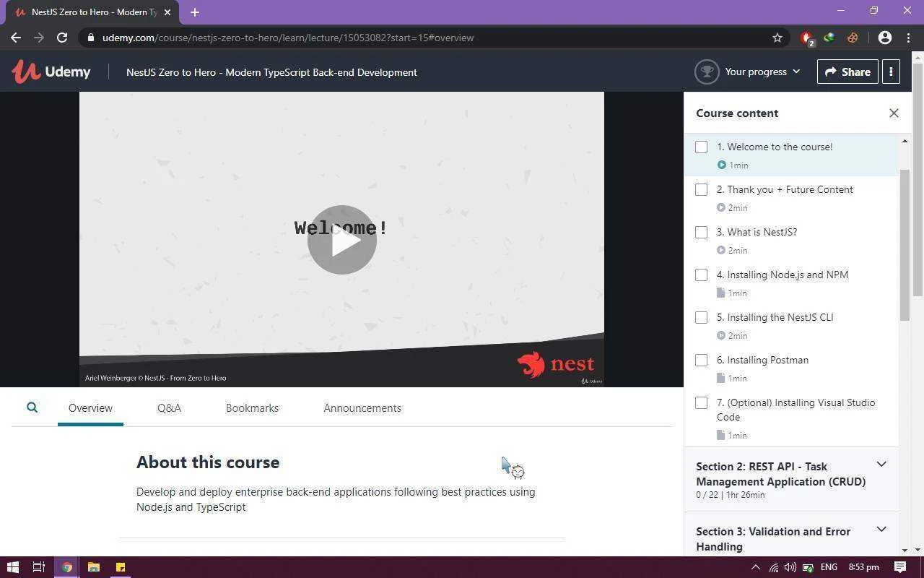Open network settings from the system tray
This screenshot has width=924, height=578.
tap(773, 567)
